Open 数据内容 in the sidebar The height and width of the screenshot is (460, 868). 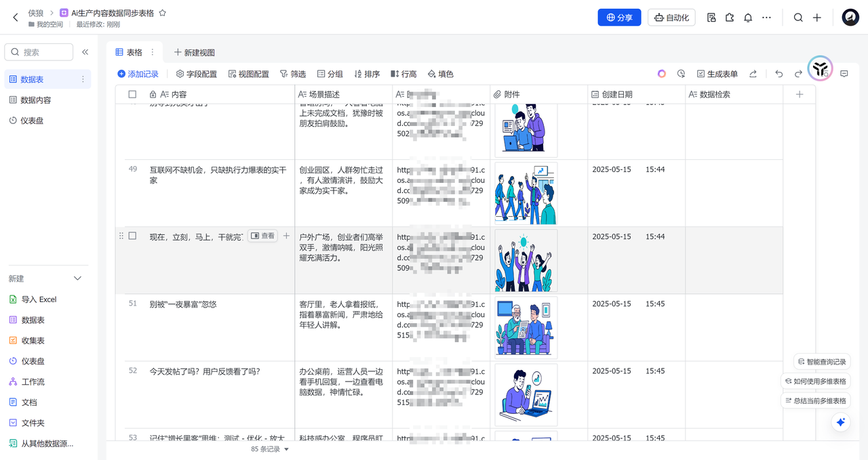[x=47, y=100]
